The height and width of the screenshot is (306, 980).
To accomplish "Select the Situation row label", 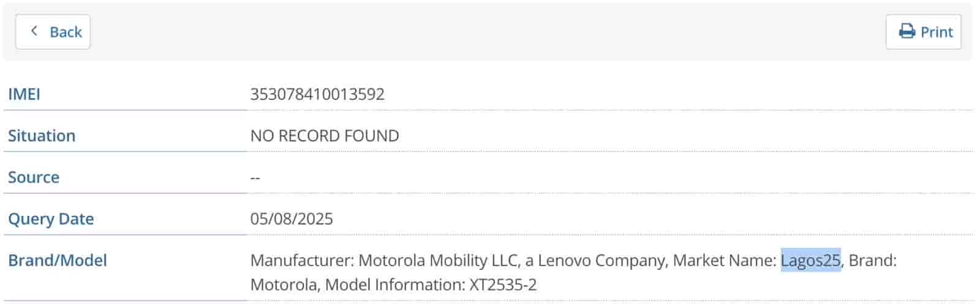I will (x=42, y=136).
